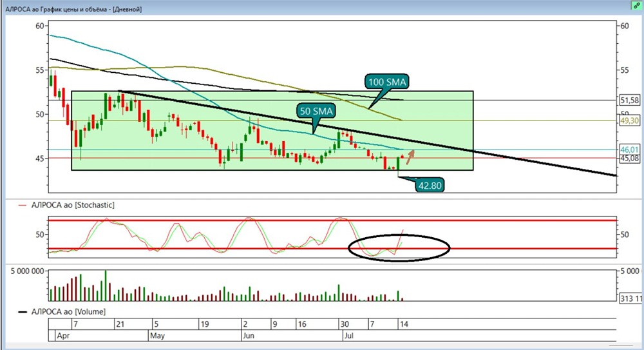Click the 'May' month label on time axis
644x350 pixels.
coord(157,336)
